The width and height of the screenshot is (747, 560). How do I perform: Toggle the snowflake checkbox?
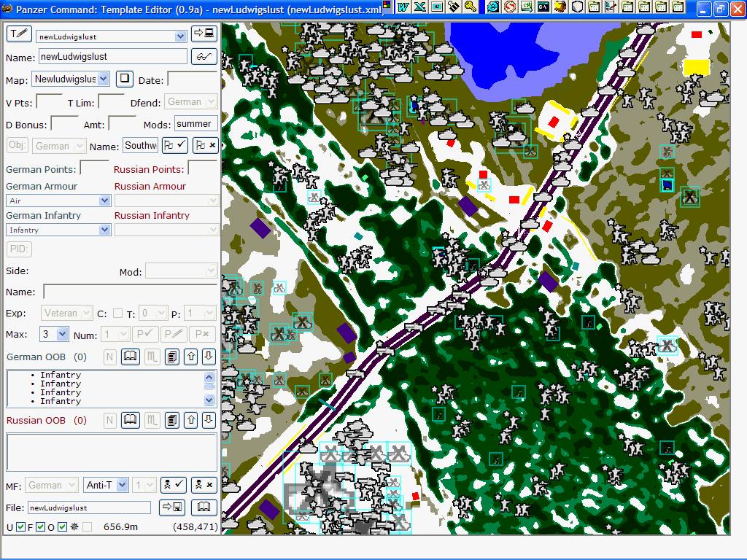(87, 526)
